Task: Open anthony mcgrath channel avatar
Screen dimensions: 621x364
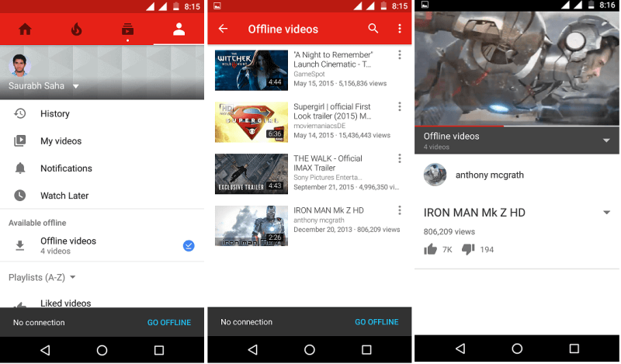Action: pos(435,175)
